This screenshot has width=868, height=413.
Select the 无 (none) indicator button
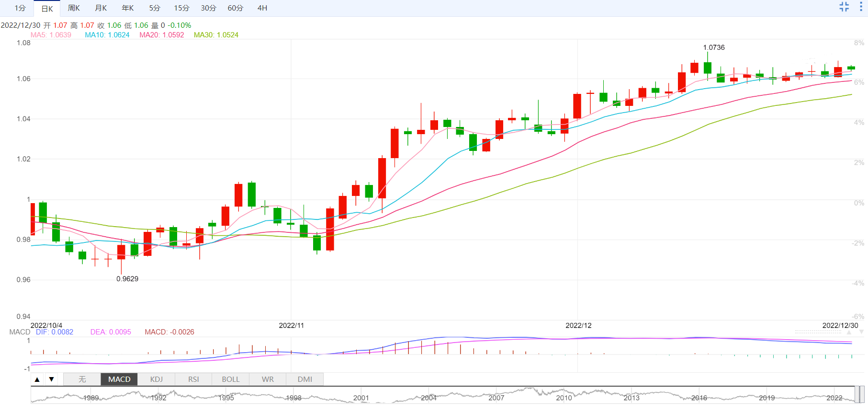(82, 379)
